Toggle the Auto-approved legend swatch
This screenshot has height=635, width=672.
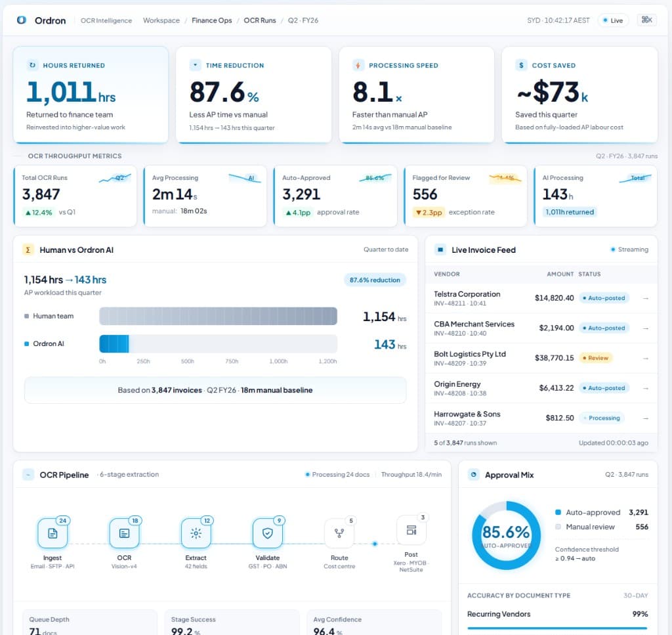pos(558,512)
